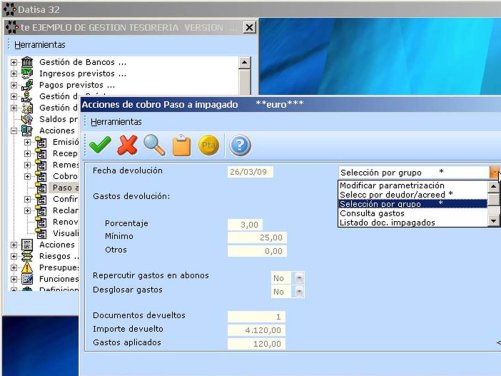Click the Pagos previstos icon
The height and width of the screenshot is (376, 501).
(x=27, y=85)
